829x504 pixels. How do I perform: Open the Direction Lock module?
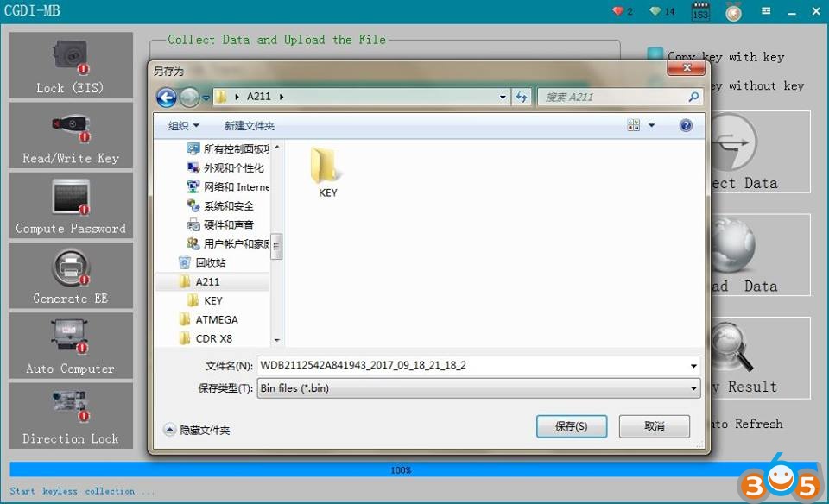click(70, 415)
